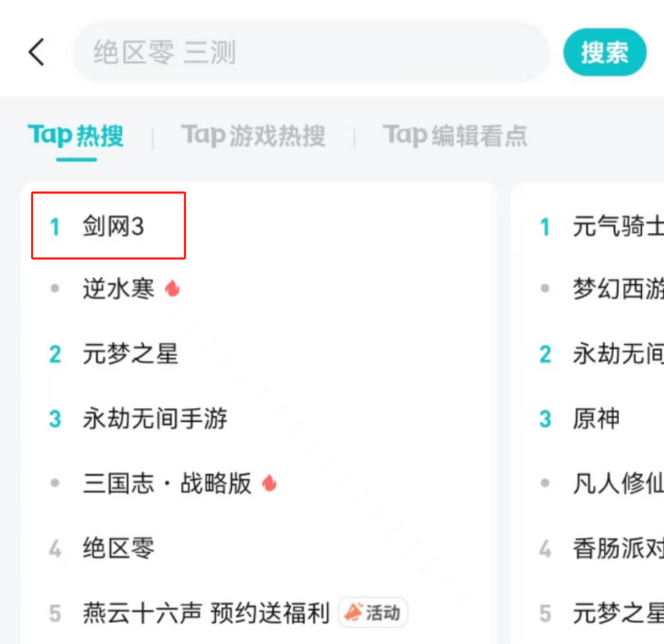Screen dimensions: 664x644
Task: Switch to the Tap热搜 tab
Action: [76, 136]
